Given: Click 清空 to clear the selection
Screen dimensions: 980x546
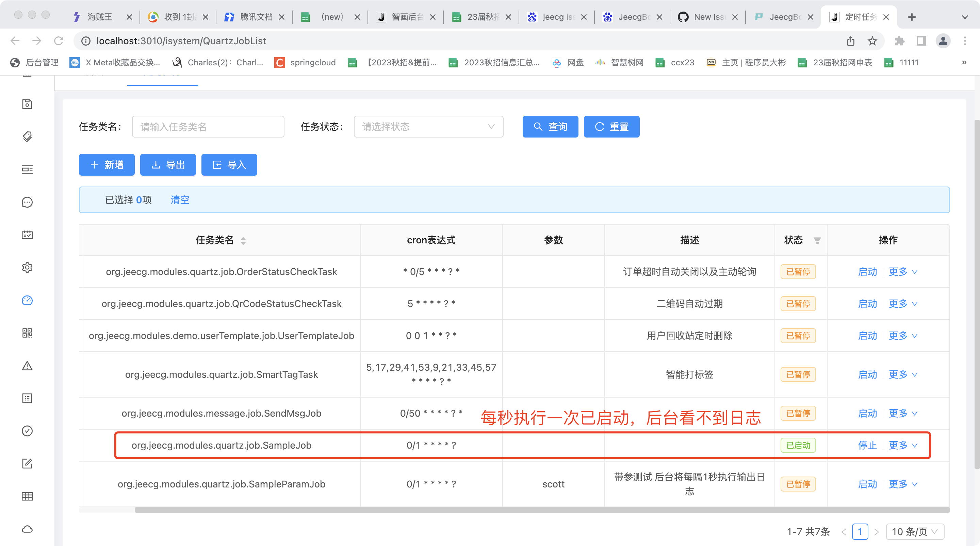Looking at the screenshot, I should click(180, 200).
